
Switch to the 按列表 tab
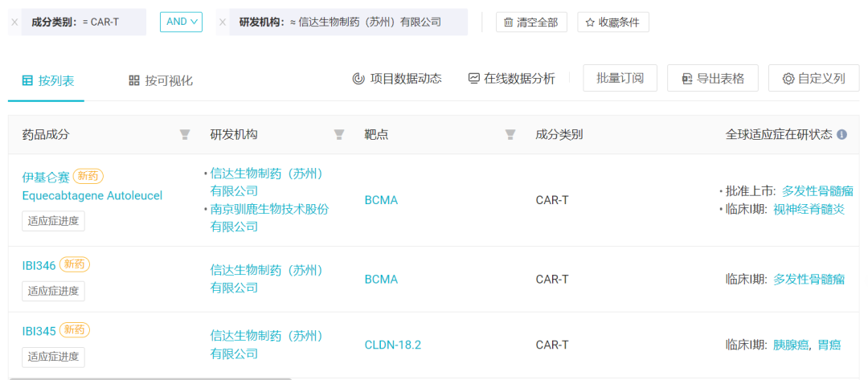click(x=47, y=81)
